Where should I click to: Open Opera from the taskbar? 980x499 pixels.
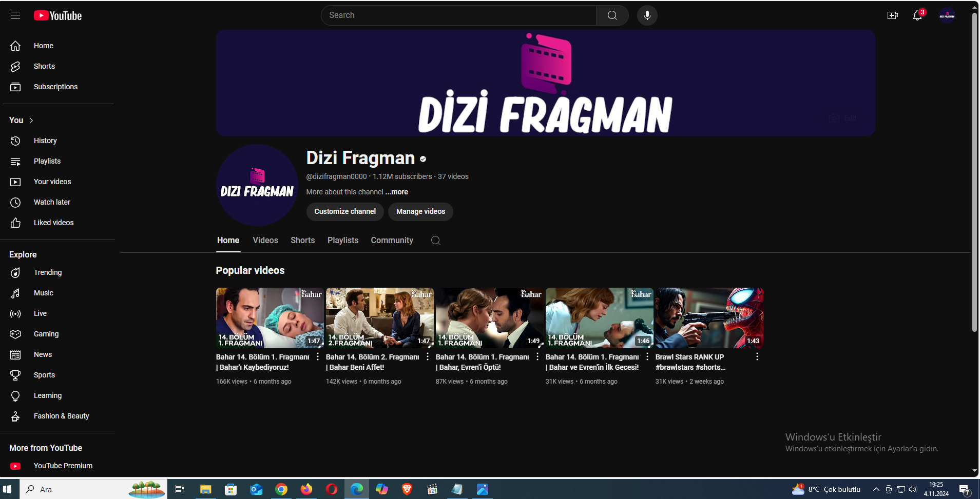coord(332,489)
